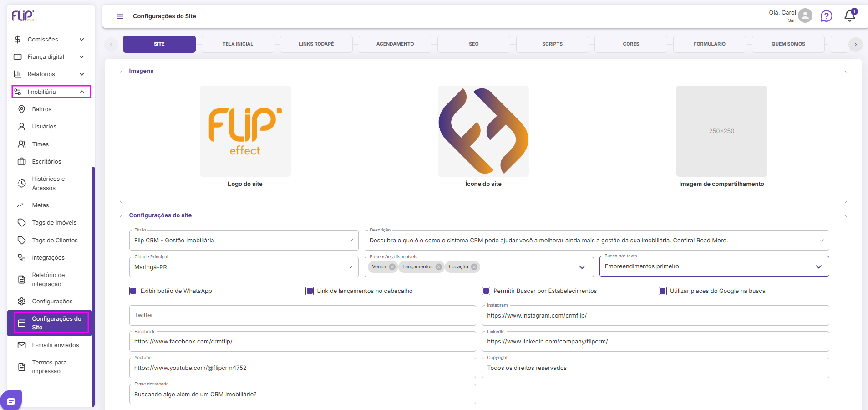Switch to the AGENDAMENTO tab
The image size is (868, 410).
[x=395, y=44]
